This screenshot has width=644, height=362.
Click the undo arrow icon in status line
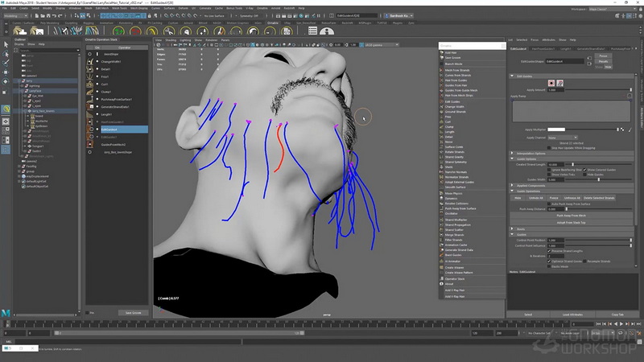point(54,15)
